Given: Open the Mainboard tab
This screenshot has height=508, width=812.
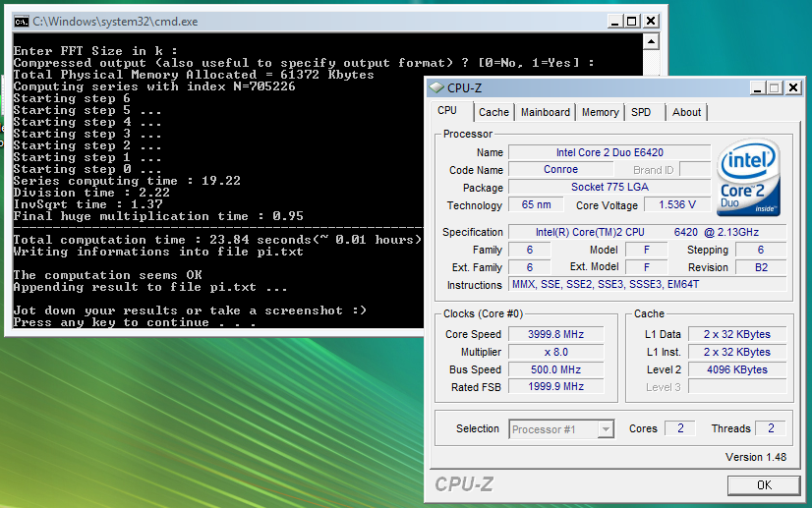Looking at the screenshot, I should pos(545,112).
